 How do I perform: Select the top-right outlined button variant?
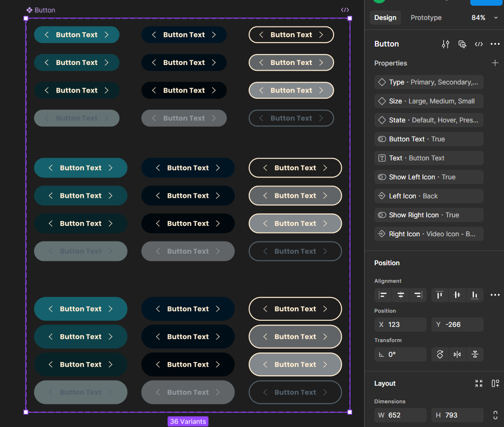tap(291, 35)
